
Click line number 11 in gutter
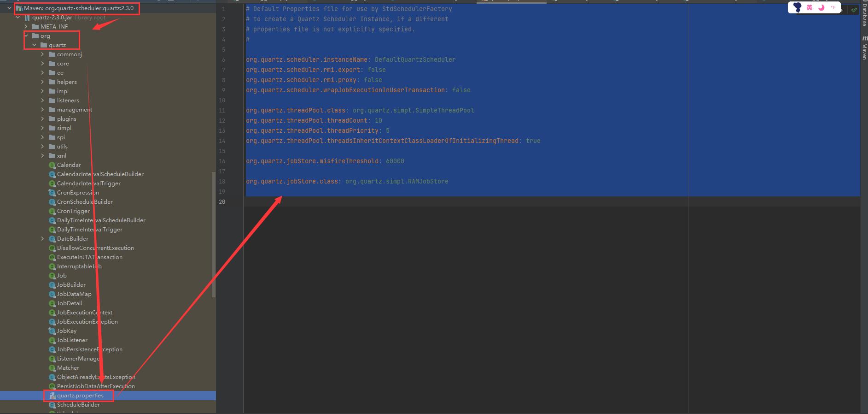pyautogui.click(x=222, y=110)
